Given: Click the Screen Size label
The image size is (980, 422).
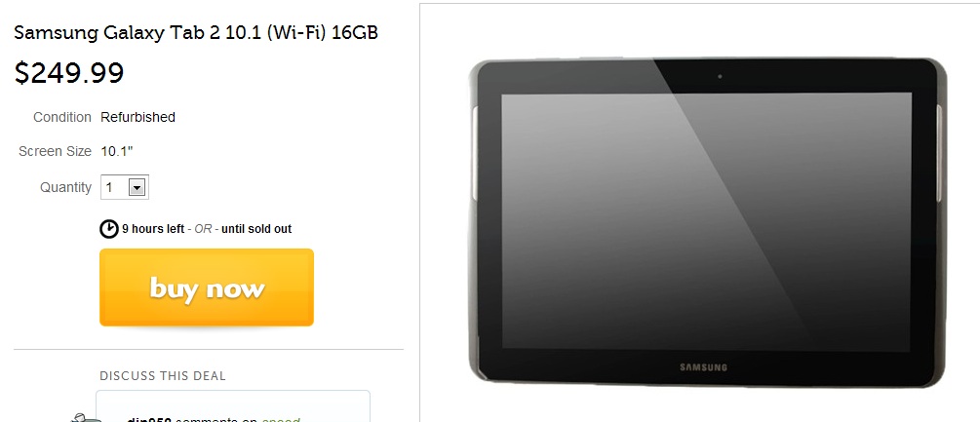Looking at the screenshot, I should click(x=55, y=152).
